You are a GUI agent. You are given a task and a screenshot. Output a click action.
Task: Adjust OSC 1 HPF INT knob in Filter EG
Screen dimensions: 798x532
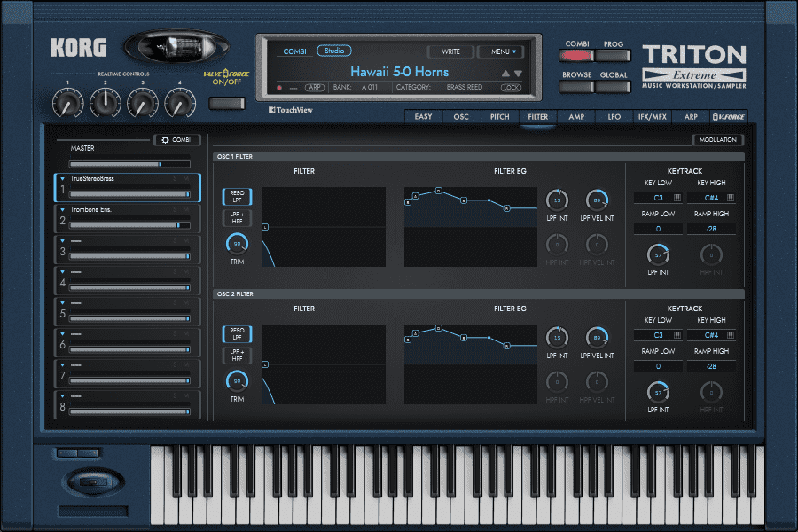[x=558, y=245]
